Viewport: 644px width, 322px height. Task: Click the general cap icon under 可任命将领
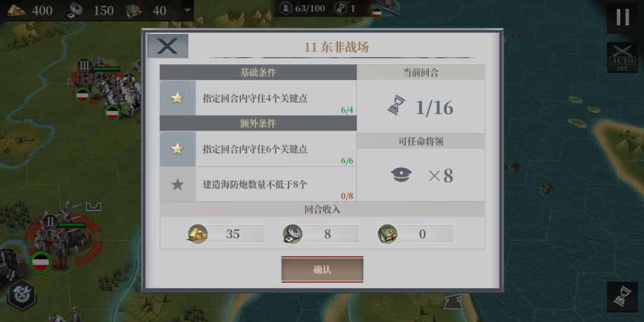point(401,175)
